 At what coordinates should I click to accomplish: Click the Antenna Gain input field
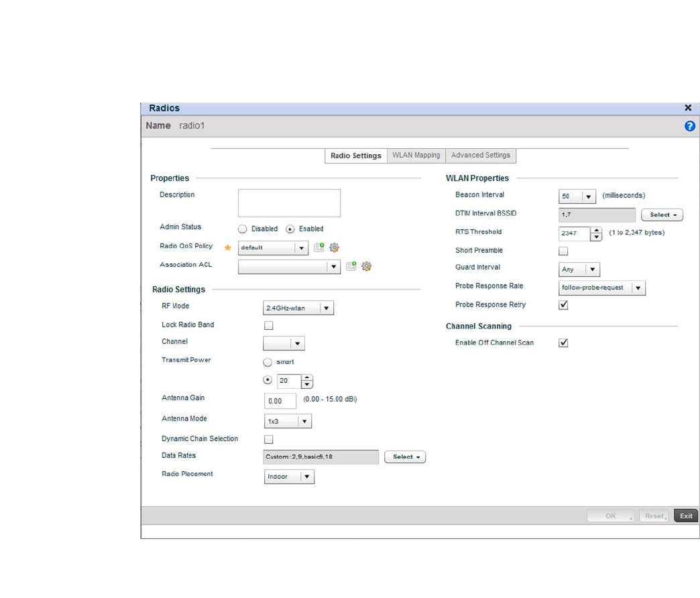click(x=280, y=401)
